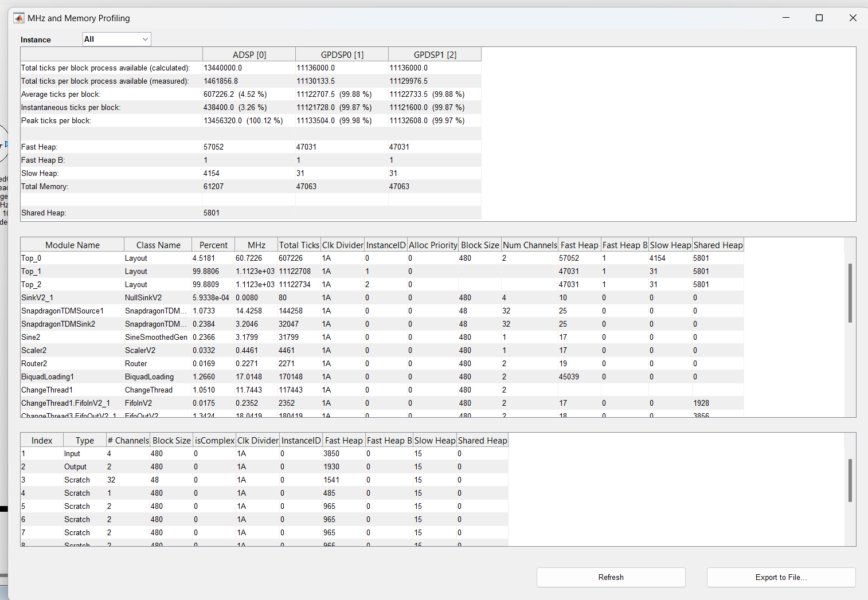Sort by Module Name column header

(72, 245)
